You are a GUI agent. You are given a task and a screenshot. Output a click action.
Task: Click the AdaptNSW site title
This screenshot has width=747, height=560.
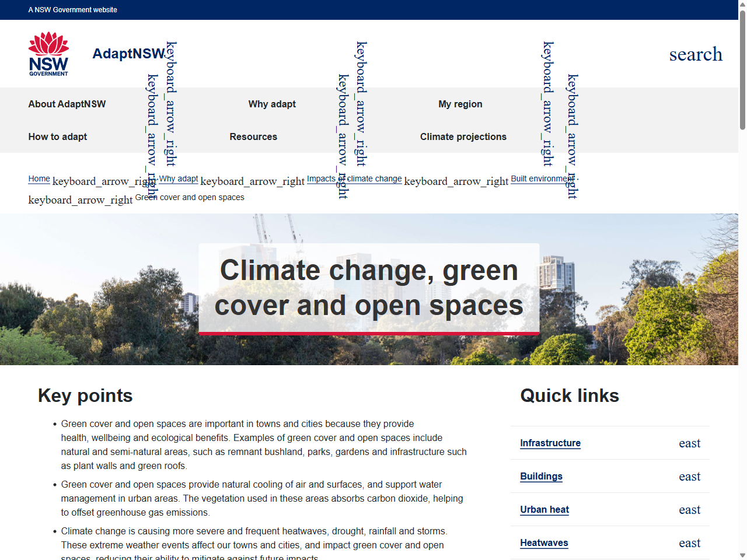coord(129,54)
